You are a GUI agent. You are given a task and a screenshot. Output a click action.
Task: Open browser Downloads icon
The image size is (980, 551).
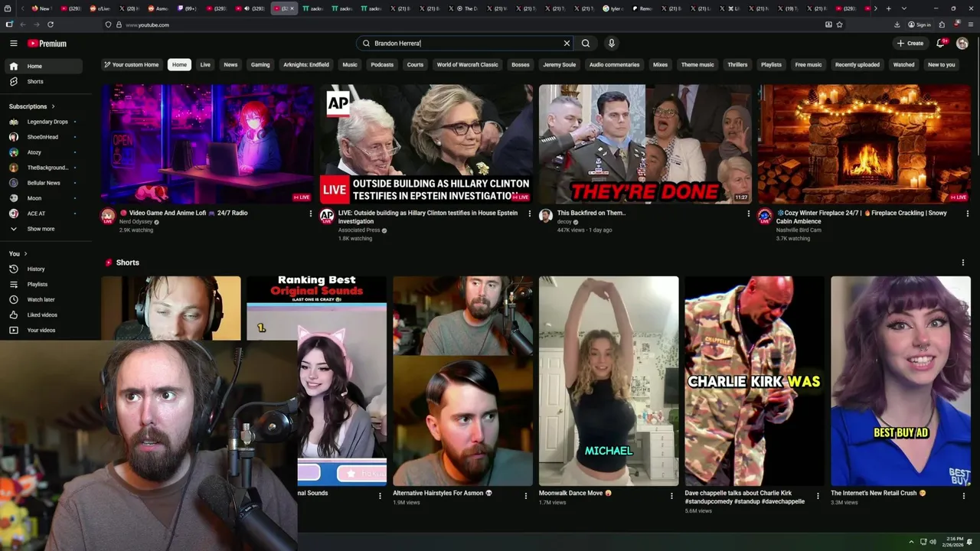click(x=897, y=24)
